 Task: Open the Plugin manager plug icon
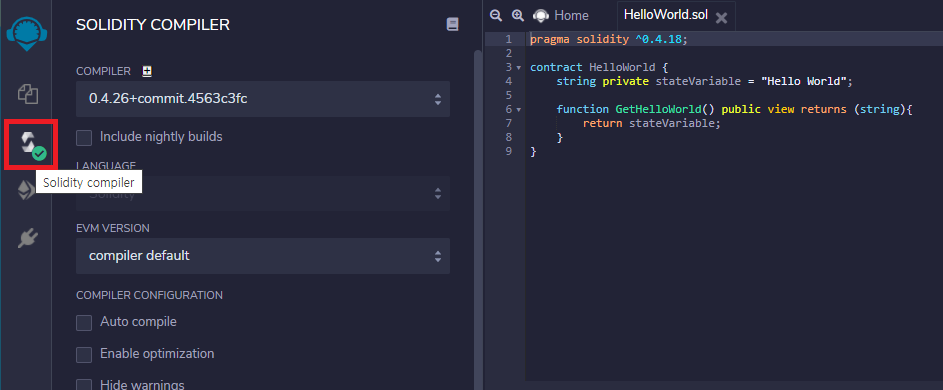[28, 239]
